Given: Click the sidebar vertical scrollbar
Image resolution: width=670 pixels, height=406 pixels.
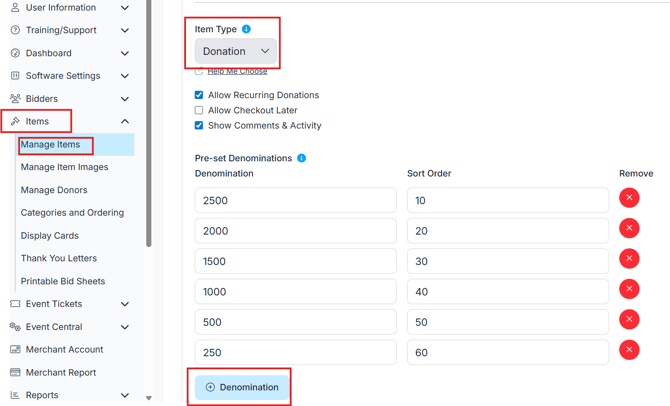Looking at the screenshot, I should click(150, 150).
